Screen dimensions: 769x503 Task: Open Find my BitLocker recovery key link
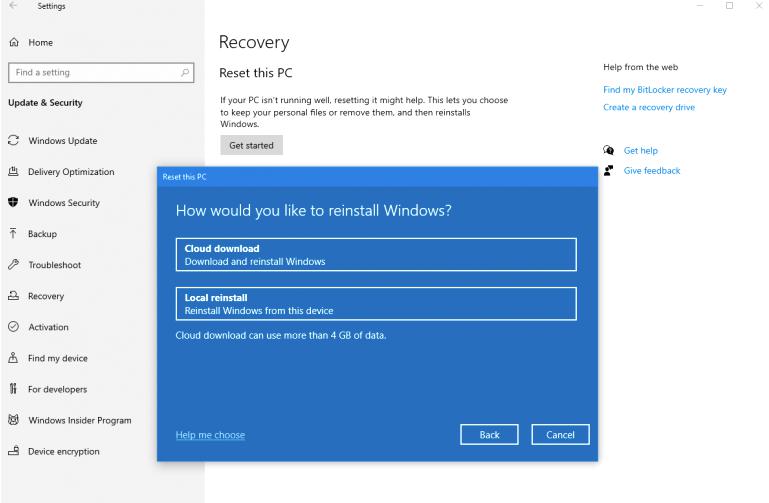tap(665, 90)
